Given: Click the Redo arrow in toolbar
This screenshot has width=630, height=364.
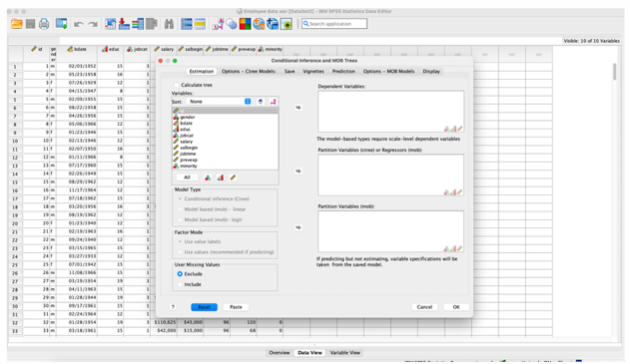Looking at the screenshot, I should [93, 24].
